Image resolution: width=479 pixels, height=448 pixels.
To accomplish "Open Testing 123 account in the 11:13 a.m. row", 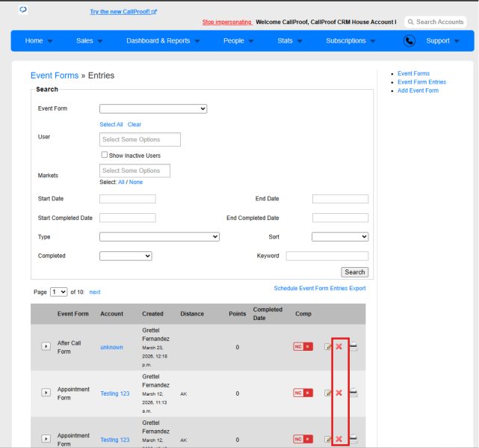I will (x=115, y=393).
